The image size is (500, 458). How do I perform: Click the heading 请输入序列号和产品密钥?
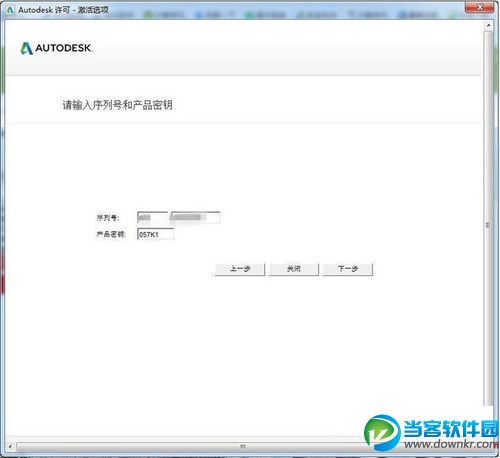(x=117, y=105)
